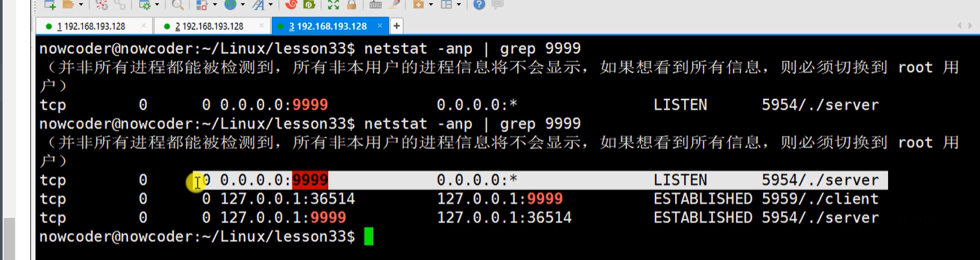The width and height of the screenshot is (980, 260).
Task: Click 127.0.0.1:36514 in last server row
Action: pyautogui.click(x=504, y=217)
